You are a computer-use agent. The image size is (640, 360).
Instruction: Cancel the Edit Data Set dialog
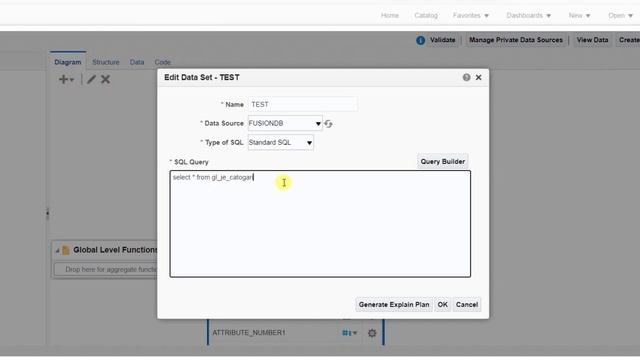click(467, 304)
